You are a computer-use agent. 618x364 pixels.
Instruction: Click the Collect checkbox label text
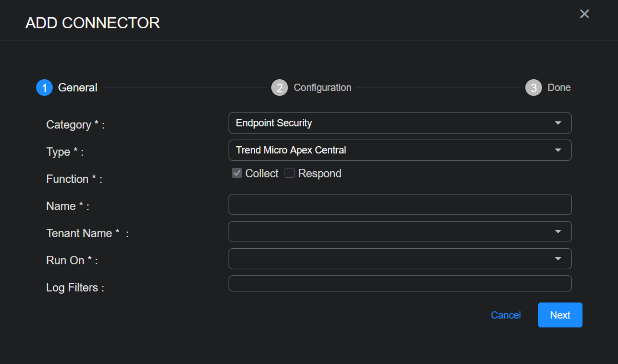[x=262, y=173]
